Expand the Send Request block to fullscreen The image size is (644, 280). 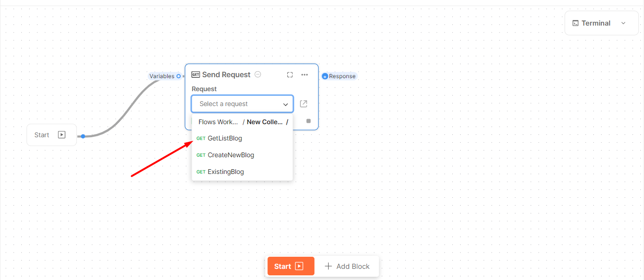290,74
